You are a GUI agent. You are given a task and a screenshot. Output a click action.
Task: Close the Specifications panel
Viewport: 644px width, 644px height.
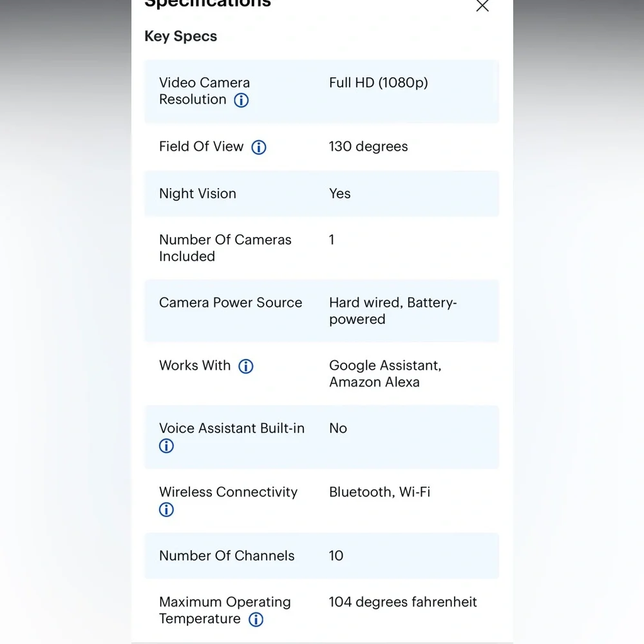click(482, 6)
